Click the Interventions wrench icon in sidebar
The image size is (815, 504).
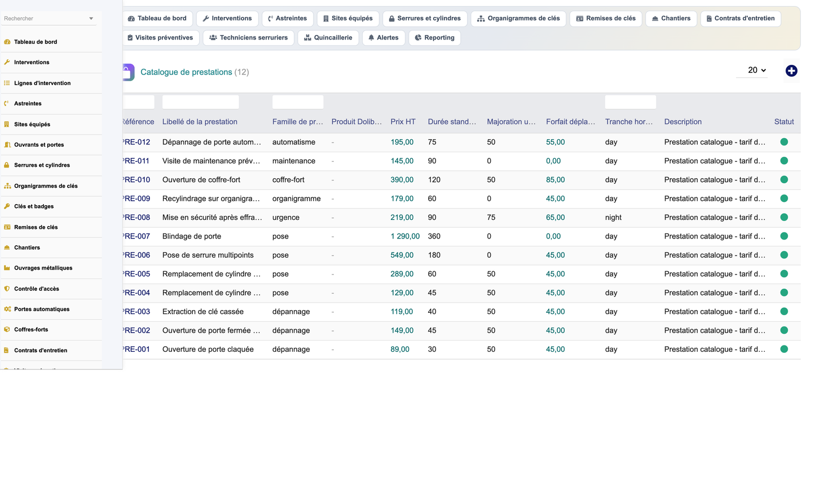(7, 62)
